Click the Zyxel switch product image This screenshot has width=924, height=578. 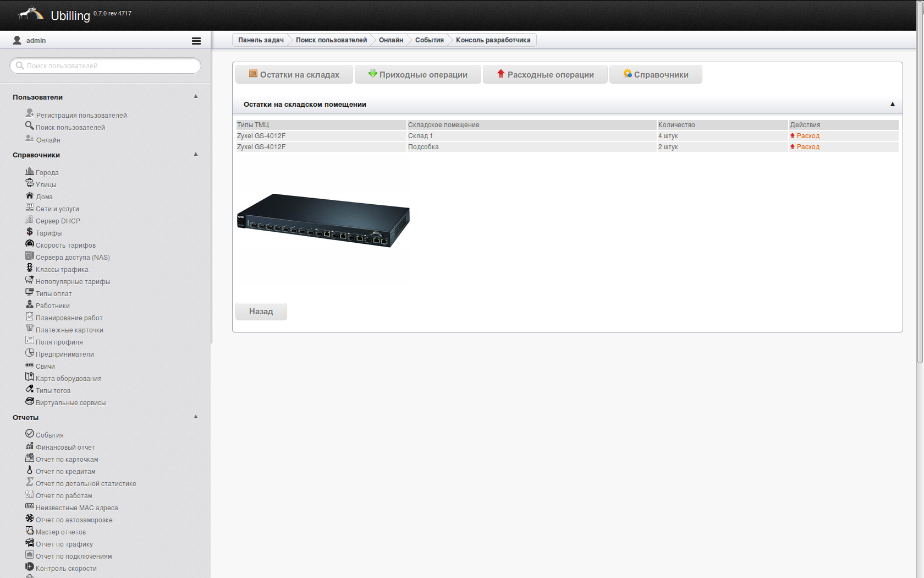click(x=323, y=220)
